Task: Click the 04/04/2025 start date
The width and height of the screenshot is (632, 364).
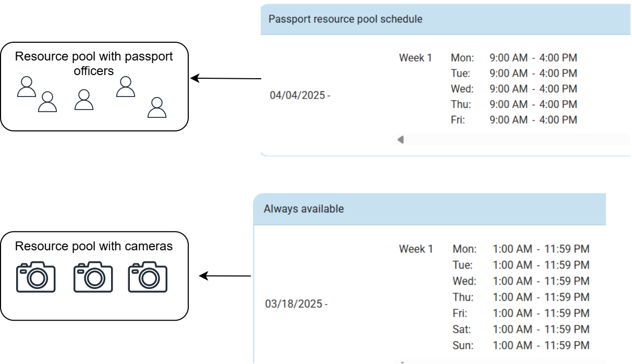Action: pyautogui.click(x=297, y=95)
